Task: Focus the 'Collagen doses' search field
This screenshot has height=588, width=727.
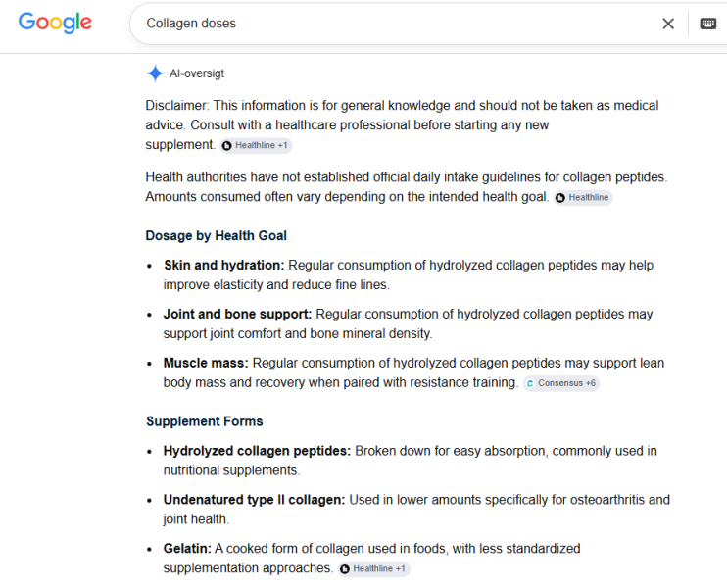Action: [399, 24]
